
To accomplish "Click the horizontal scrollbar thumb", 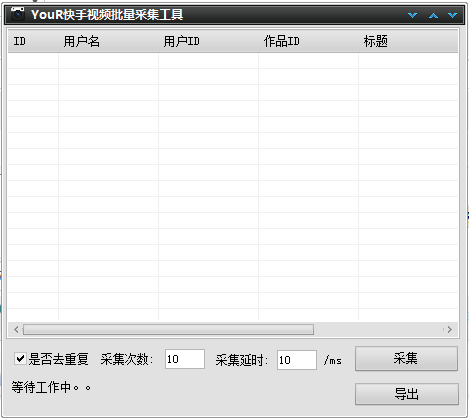I will pos(168,330).
